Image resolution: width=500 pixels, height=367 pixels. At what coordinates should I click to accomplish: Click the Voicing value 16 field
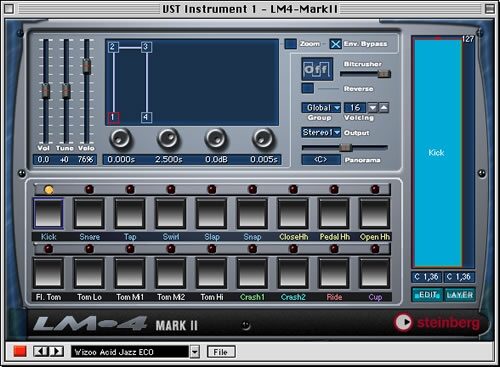coord(355,108)
